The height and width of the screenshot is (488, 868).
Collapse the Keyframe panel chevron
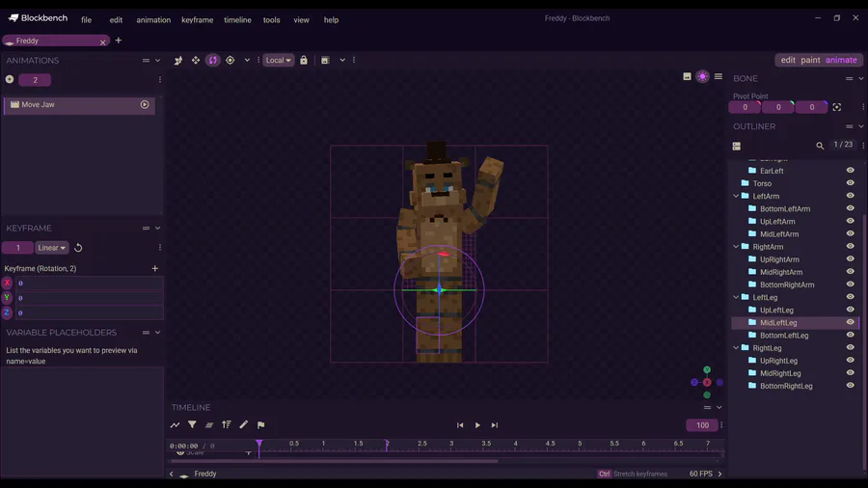(x=158, y=228)
